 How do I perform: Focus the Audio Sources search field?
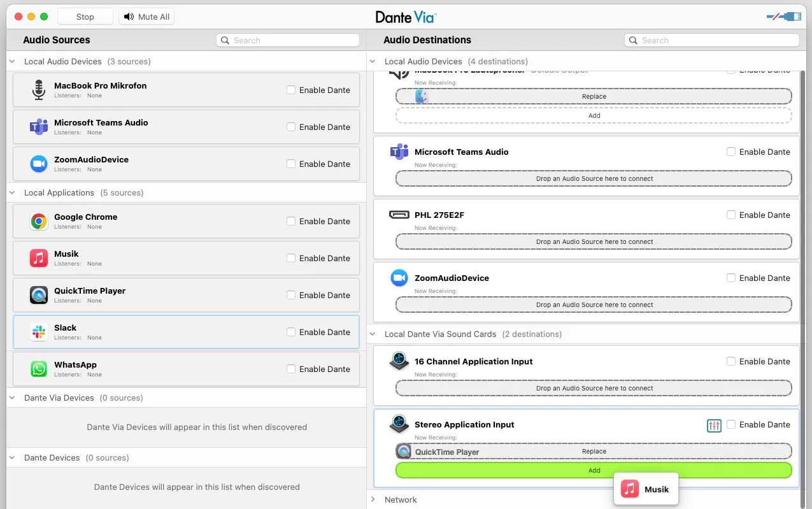coord(288,40)
